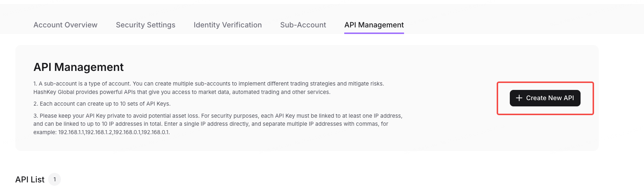
Task: Click the plus icon in Create New API
Action: click(x=519, y=98)
